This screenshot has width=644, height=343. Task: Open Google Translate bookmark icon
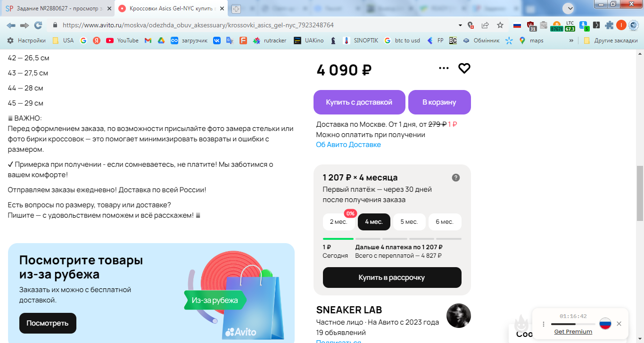point(230,41)
